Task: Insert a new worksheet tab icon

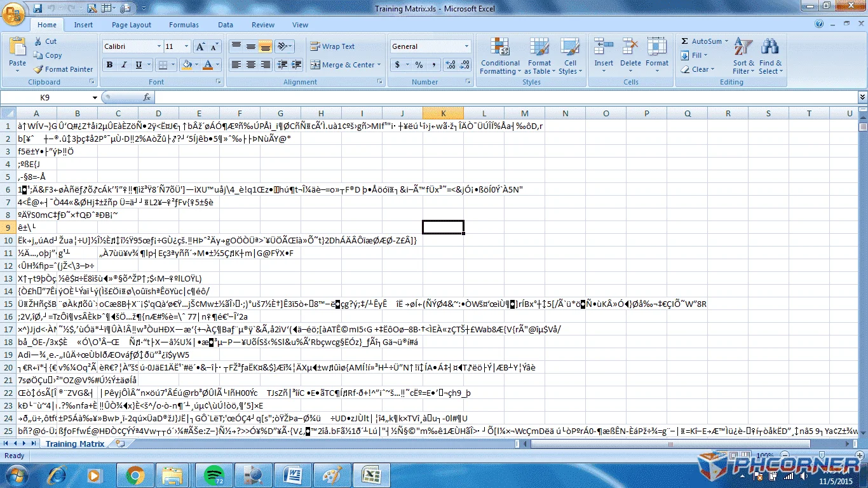Action: pos(121,444)
